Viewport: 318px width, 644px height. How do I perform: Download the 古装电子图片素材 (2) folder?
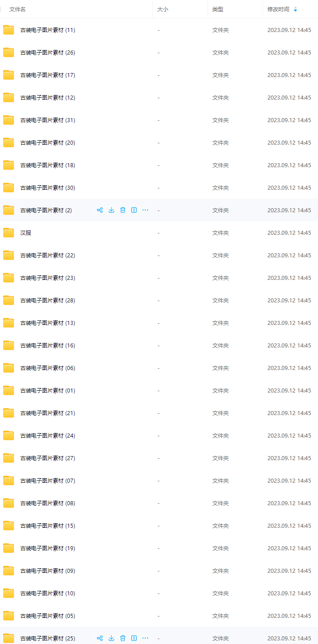[x=111, y=210]
